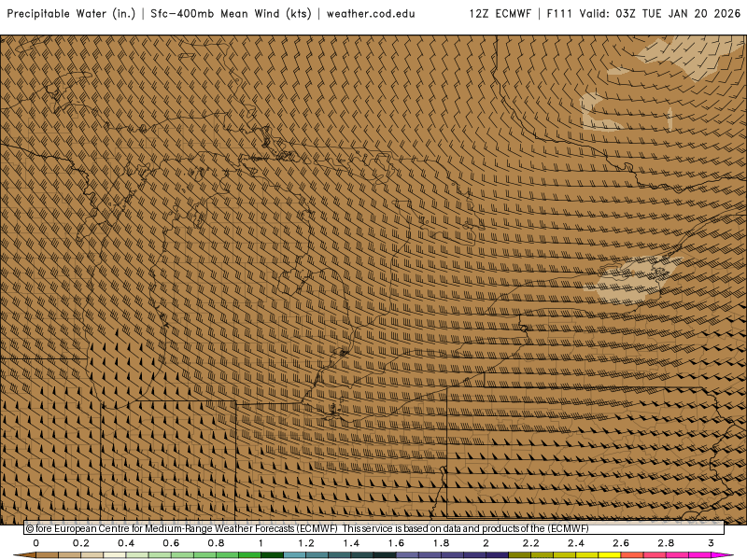Select the light teal 1.1 to 1.2 swatch

(295, 555)
